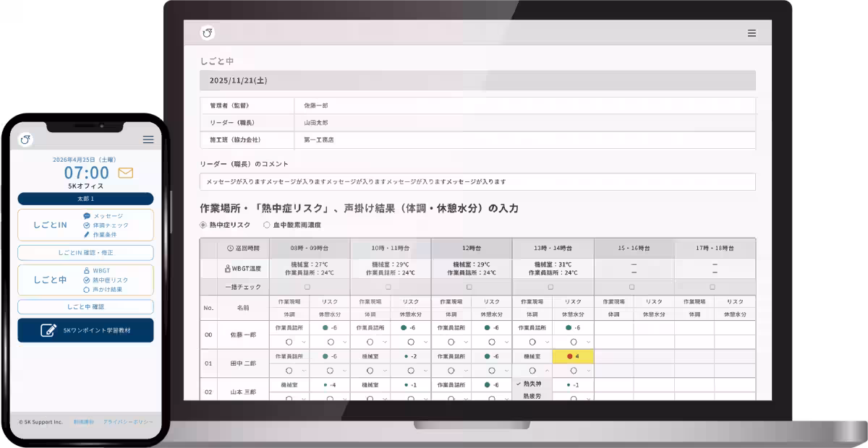Screen dimensions: 868x448
Task: Tap the lock icon beside WBGT on phone
Action: pos(87,271)
